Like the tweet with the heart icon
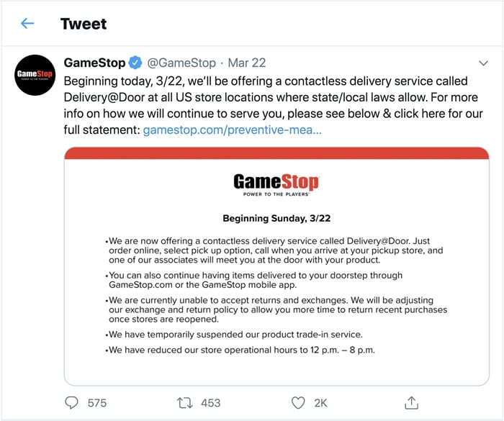 pyautogui.click(x=298, y=402)
